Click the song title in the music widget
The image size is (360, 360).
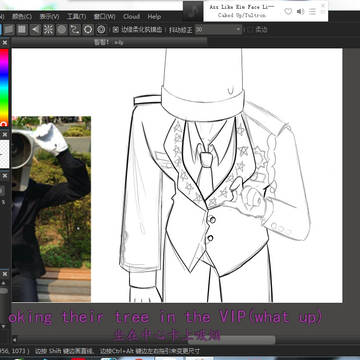(242, 7)
